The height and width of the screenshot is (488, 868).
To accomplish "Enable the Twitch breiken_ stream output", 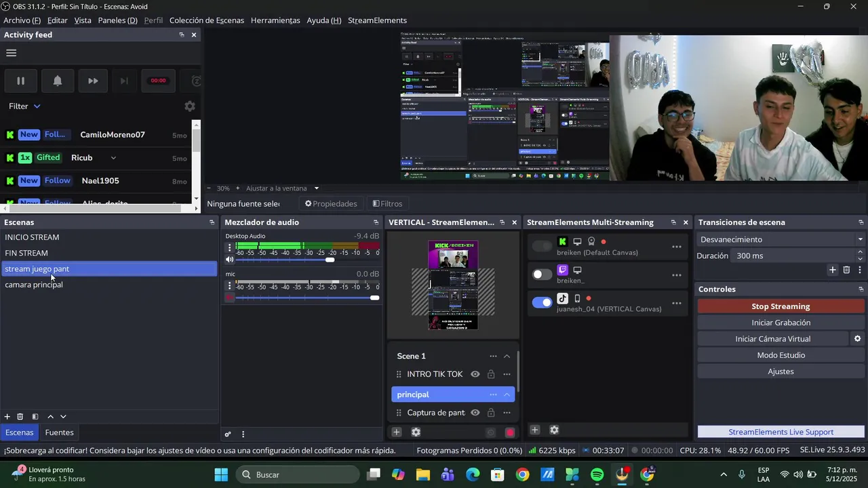I will click(x=542, y=274).
